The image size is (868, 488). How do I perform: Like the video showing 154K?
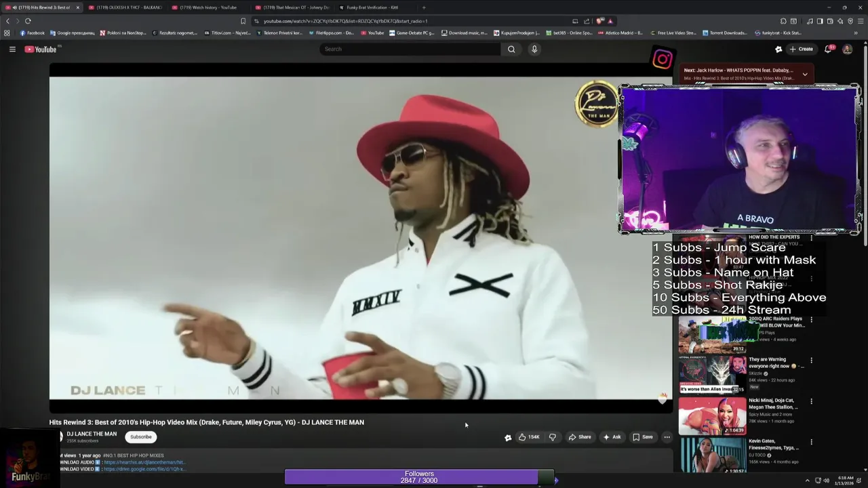click(529, 437)
